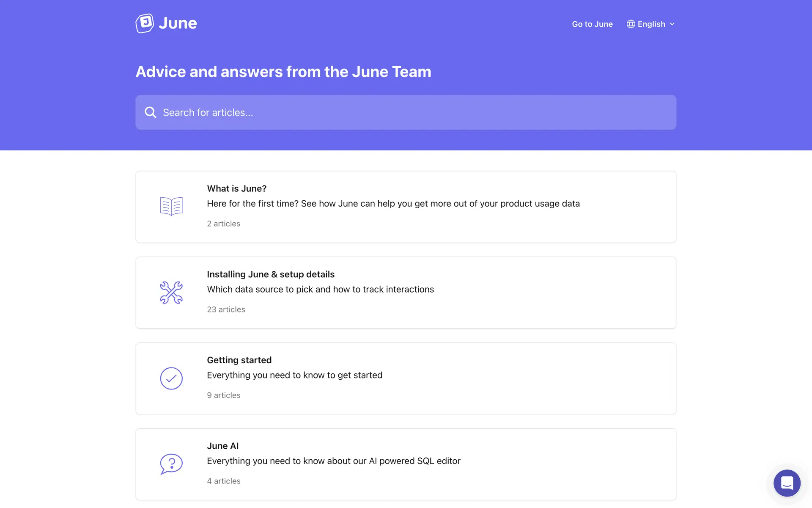
Task: Click the AI powered SQL editor description
Action: click(333, 461)
